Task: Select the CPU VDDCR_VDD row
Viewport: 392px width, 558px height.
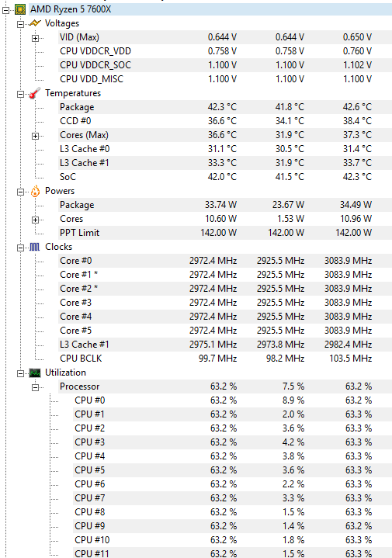Action: (225, 51)
